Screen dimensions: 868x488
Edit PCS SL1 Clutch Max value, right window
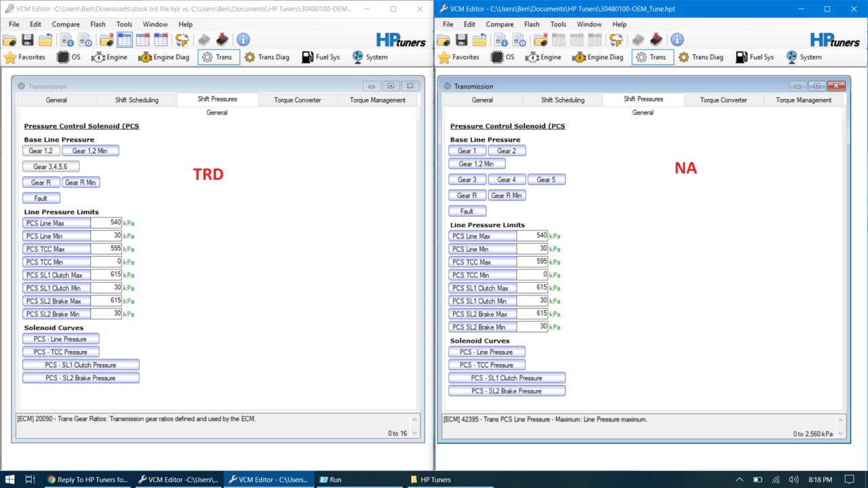tap(532, 288)
